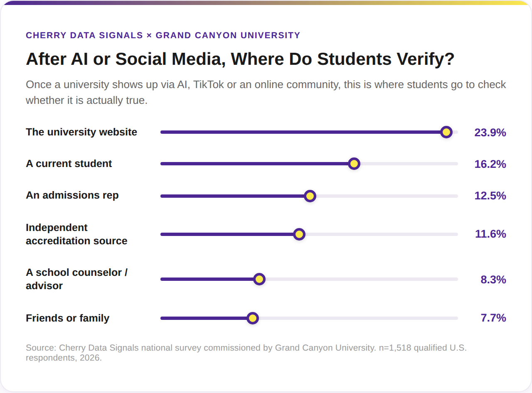Select the 7.7% percentage label
The width and height of the screenshot is (532, 393).
493,318
